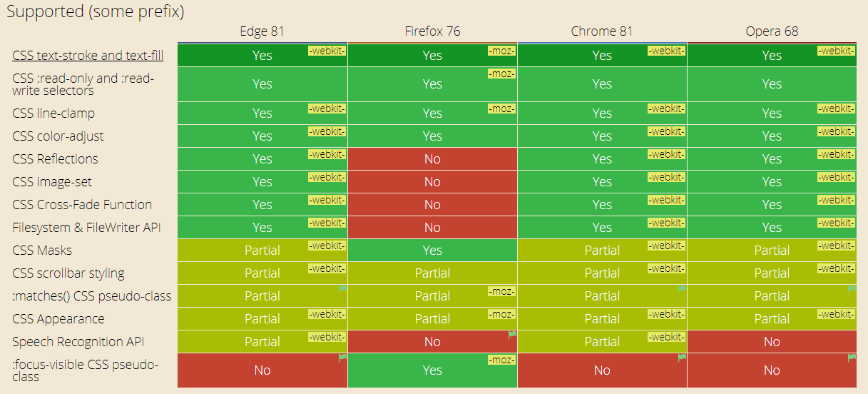
Task: Click the -webkit- badge in Edge CSS Appearance cell
Action: pyautogui.click(x=327, y=314)
